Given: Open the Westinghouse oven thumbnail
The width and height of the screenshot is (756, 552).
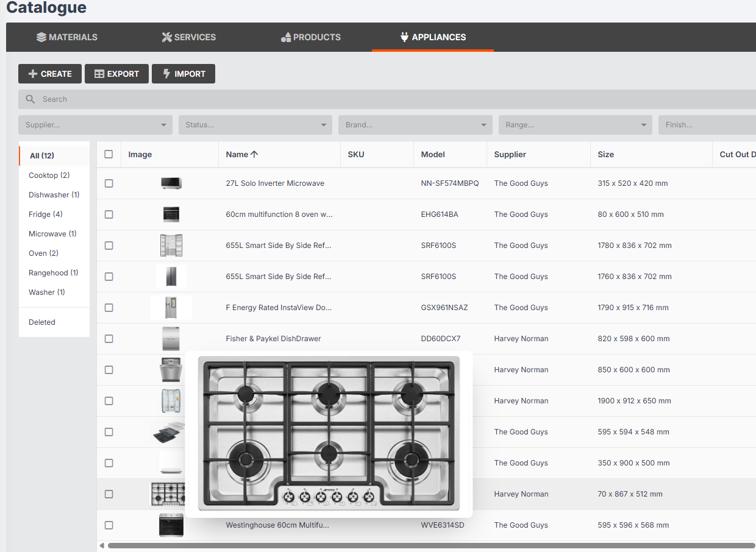Looking at the screenshot, I should tap(171, 525).
